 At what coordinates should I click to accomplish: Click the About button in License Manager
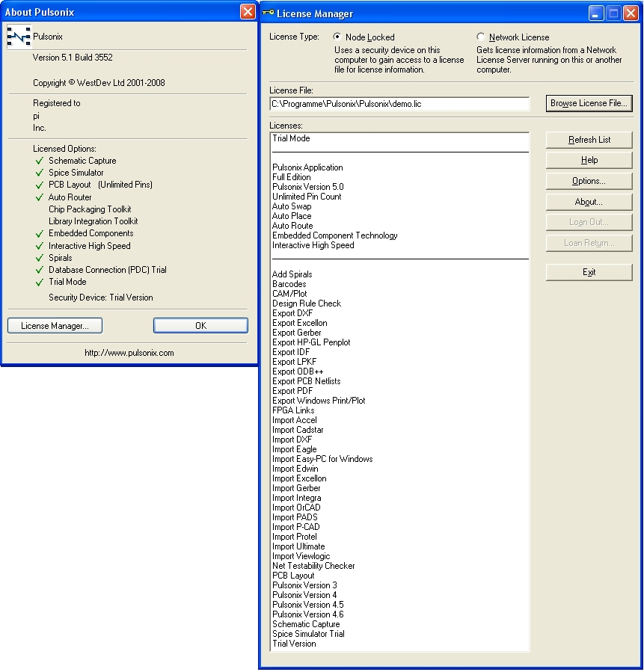(589, 202)
